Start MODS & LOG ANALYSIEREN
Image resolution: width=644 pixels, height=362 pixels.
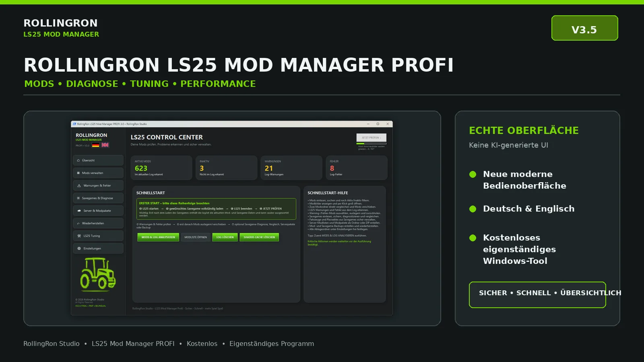click(x=158, y=237)
